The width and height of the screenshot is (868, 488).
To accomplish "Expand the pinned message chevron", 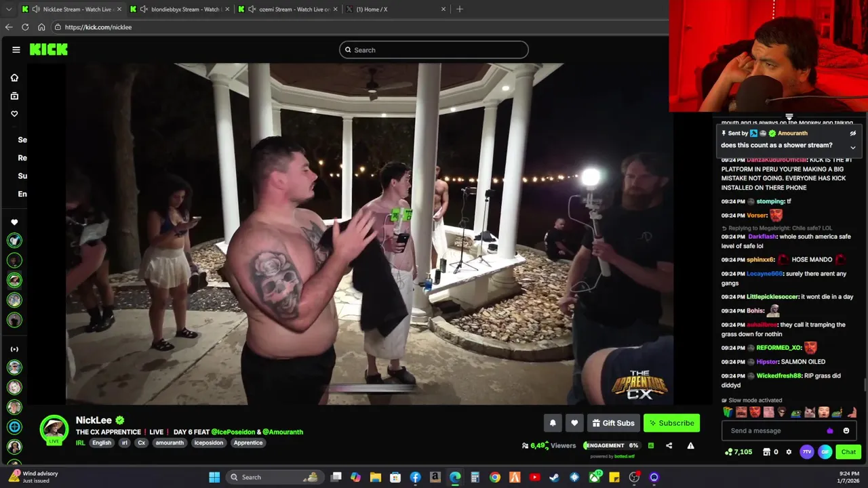I will pos(853,147).
